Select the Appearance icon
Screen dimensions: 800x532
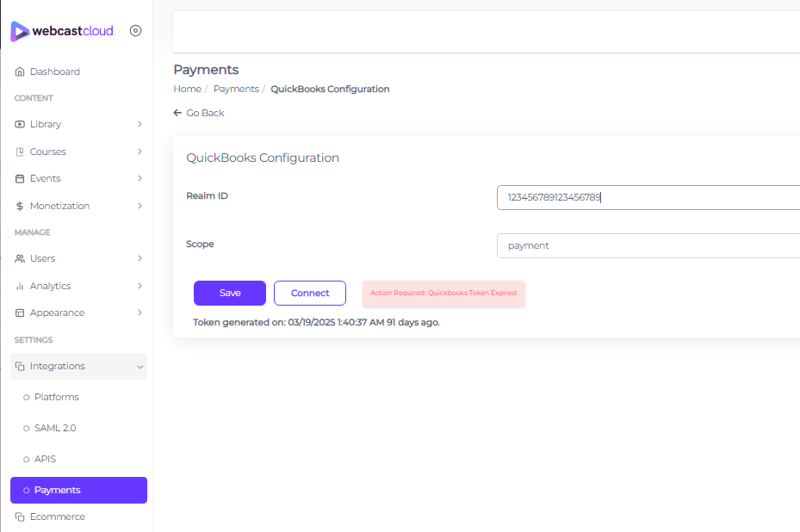(x=19, y=312)
